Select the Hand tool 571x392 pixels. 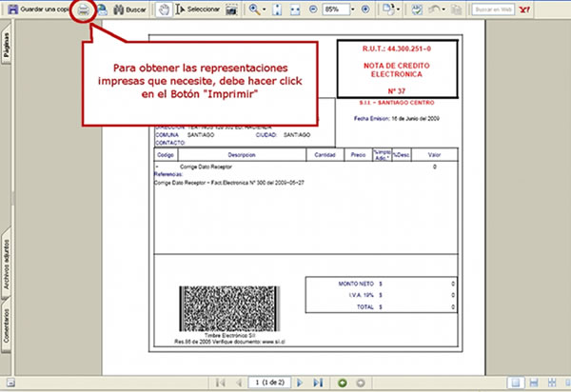click(164, 10)
